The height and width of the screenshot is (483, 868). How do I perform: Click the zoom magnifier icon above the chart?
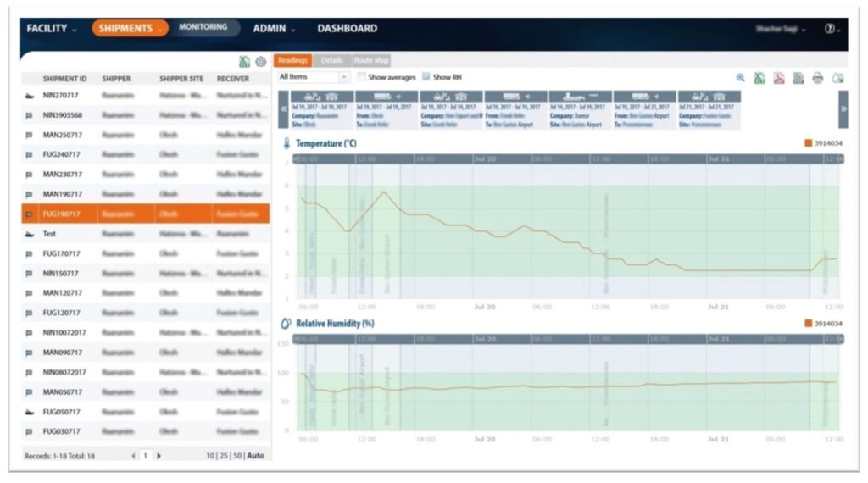(x=740, y=78)
